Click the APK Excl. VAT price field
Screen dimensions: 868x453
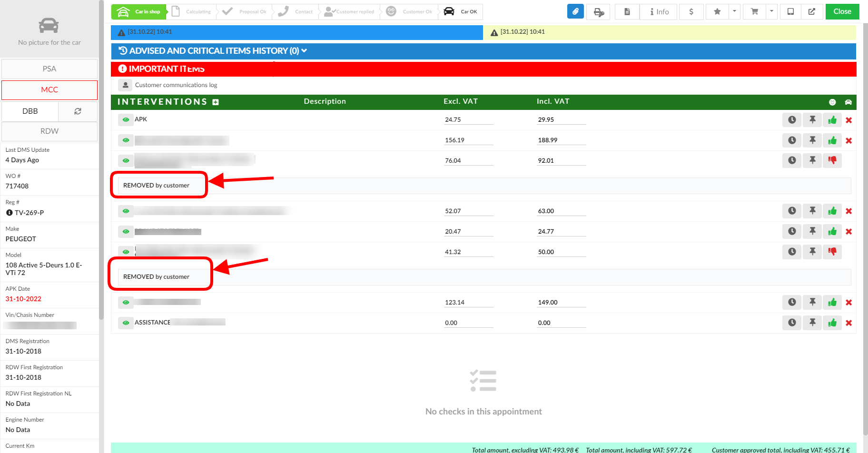468,120
